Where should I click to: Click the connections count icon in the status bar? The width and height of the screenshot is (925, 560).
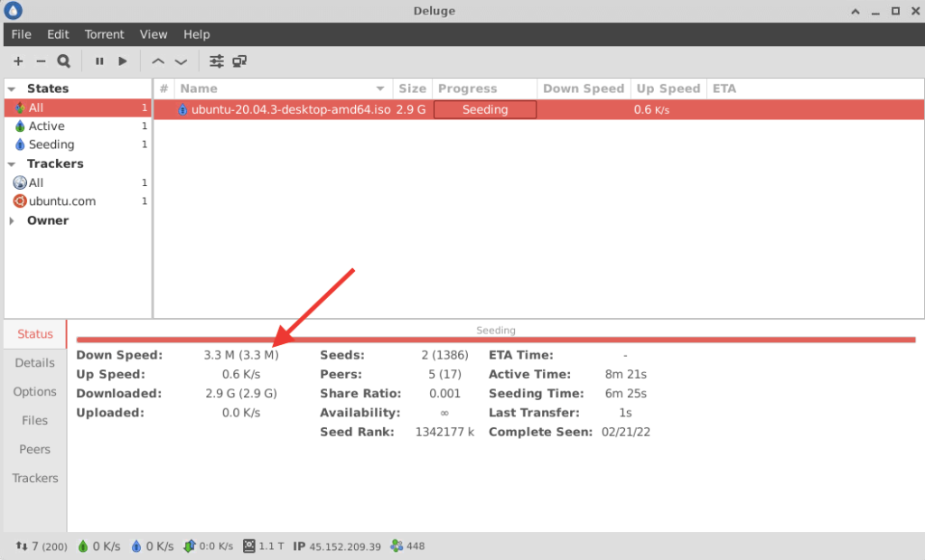(22, 546)
